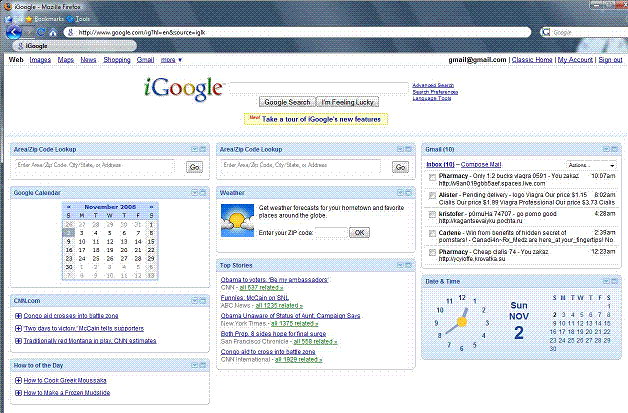Expand the 'Congo aid crosses into battle zone' story
The height and width of the screenshot is (413, 628).
point(18,316)
